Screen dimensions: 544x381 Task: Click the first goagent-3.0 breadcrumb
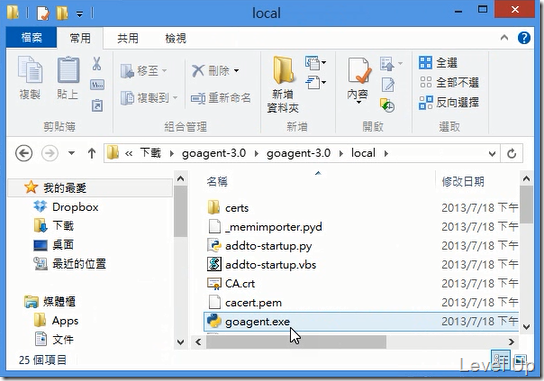(214, 153)
